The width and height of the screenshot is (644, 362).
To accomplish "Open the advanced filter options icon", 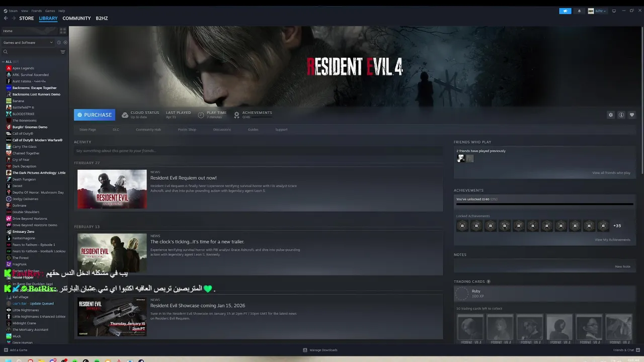I will point(63,52).
